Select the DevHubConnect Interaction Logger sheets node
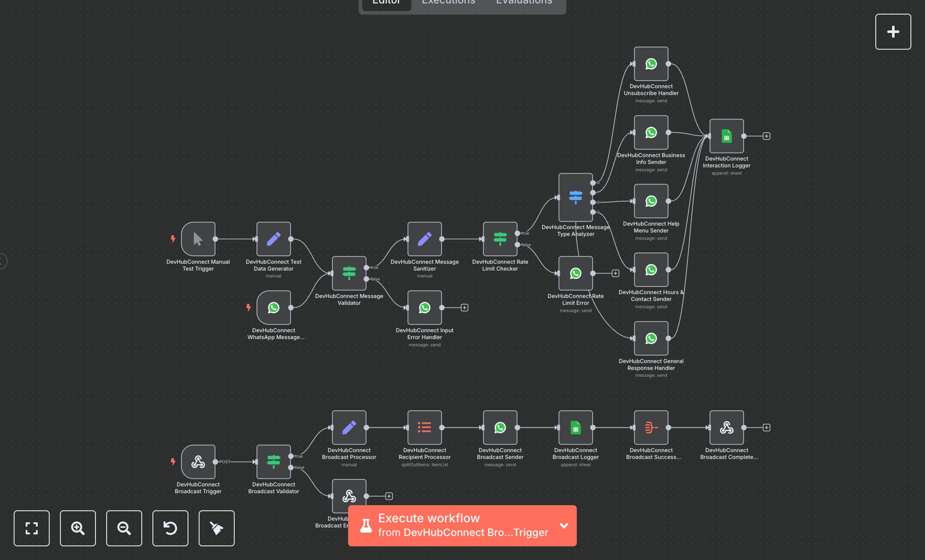Screen dimensions: 925x560 pyautogui.click(x=726, y=136)
